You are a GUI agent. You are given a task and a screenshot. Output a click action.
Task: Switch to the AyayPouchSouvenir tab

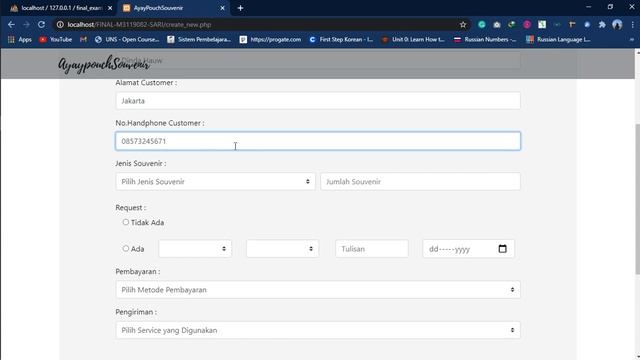(x=173, y=8)
